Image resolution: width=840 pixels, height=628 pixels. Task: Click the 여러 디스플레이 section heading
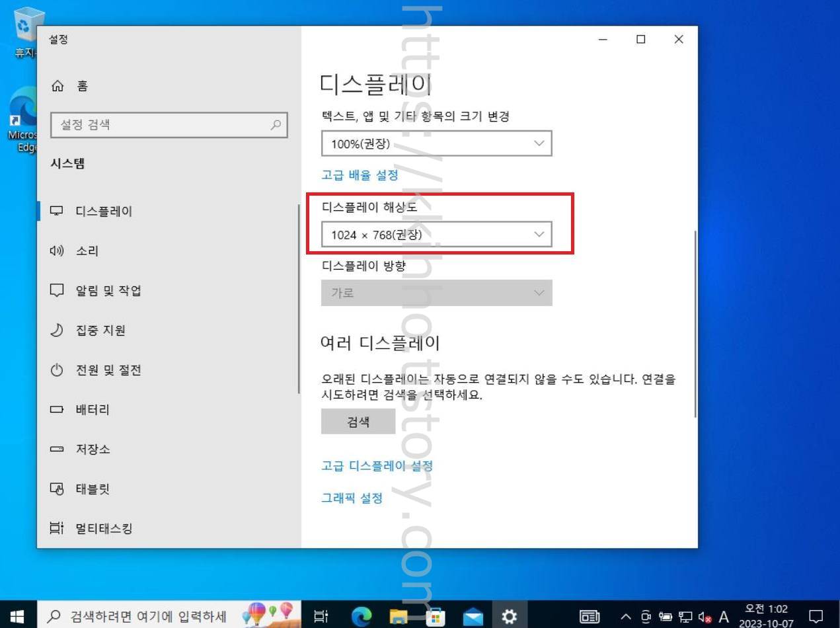point(380,343)
